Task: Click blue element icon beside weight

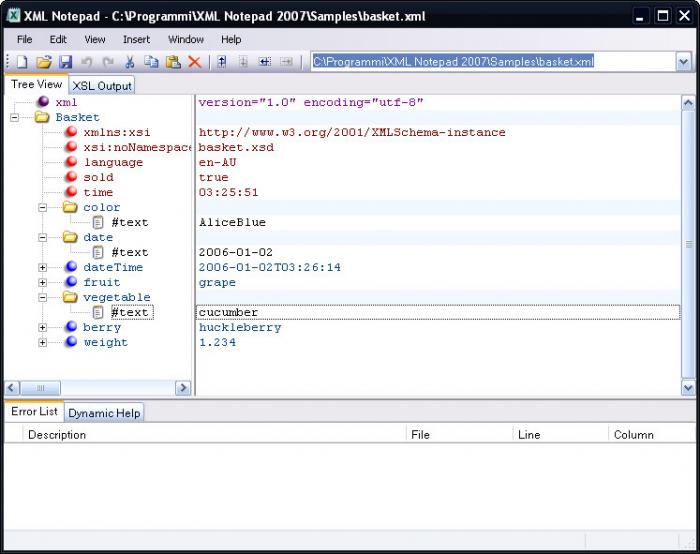Action: point(71,342)
